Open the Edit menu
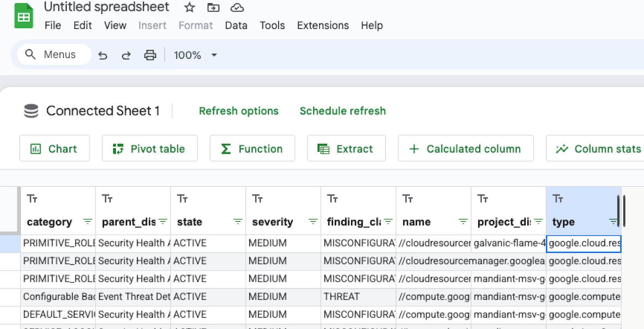 point(83,25)
